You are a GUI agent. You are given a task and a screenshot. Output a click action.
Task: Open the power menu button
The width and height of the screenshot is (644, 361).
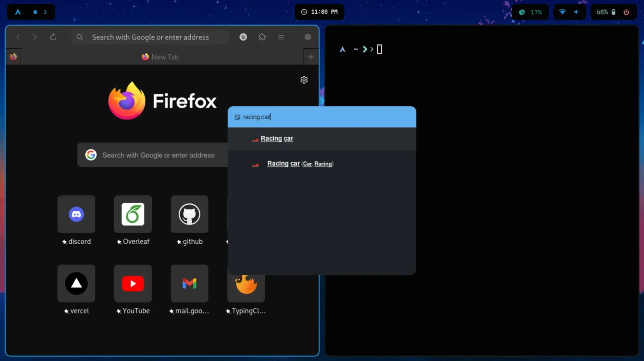click(626, 12)
